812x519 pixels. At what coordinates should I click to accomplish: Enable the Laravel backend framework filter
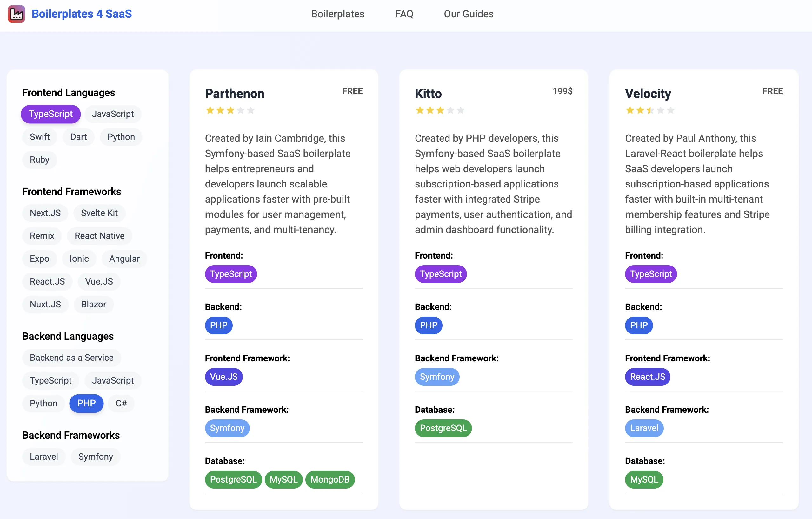(44, 456)
